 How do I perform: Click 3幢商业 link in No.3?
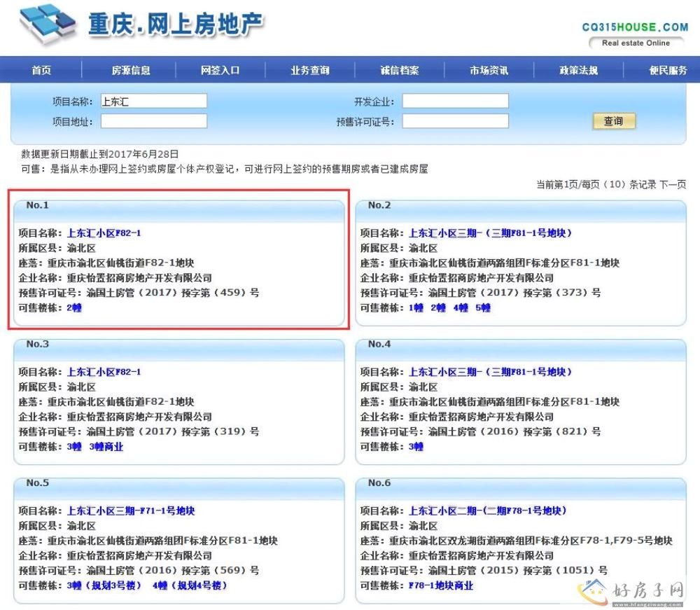106,446
